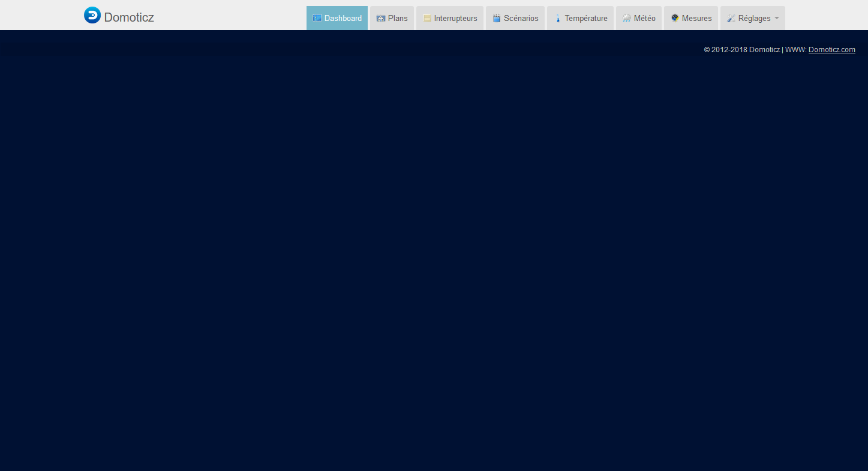This screenshot has width=868, height=471.
Task: Select the Température tab
Action: [x=580, y=18]
